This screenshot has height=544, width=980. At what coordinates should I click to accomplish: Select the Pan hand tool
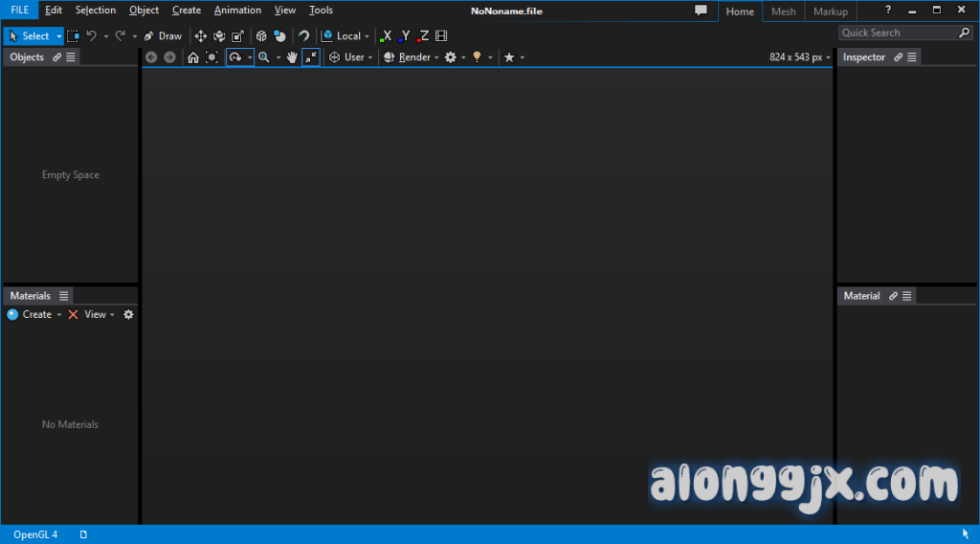tap(292, 57)
